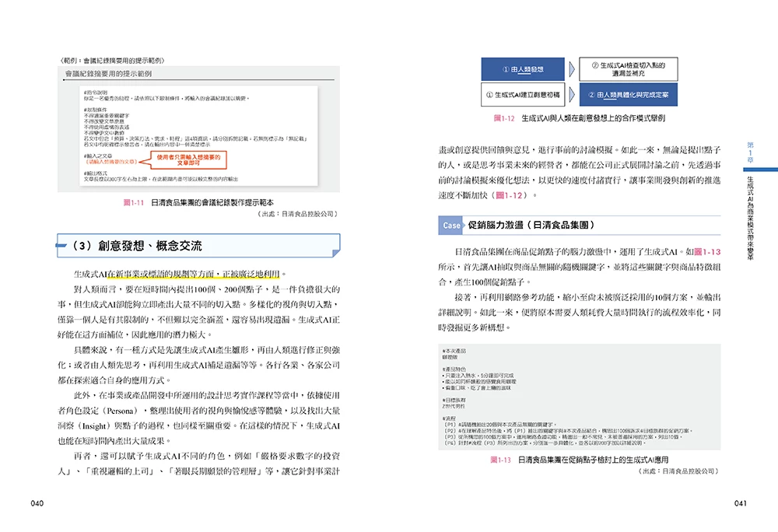Click the red placeholder '(請輸入想摘要的文章)'
The image size is (778, 532).
(110, 162)
